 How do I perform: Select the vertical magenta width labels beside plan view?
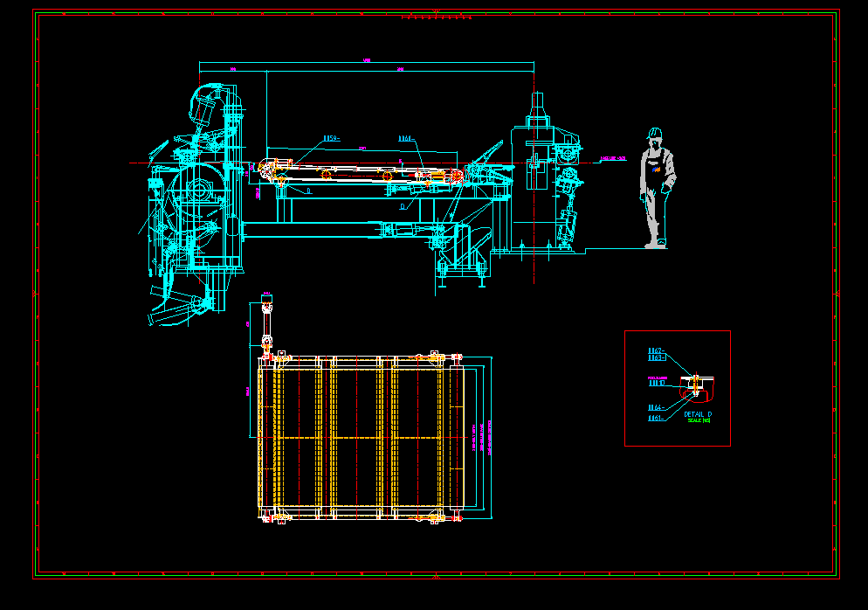click(x=482, y=438)
